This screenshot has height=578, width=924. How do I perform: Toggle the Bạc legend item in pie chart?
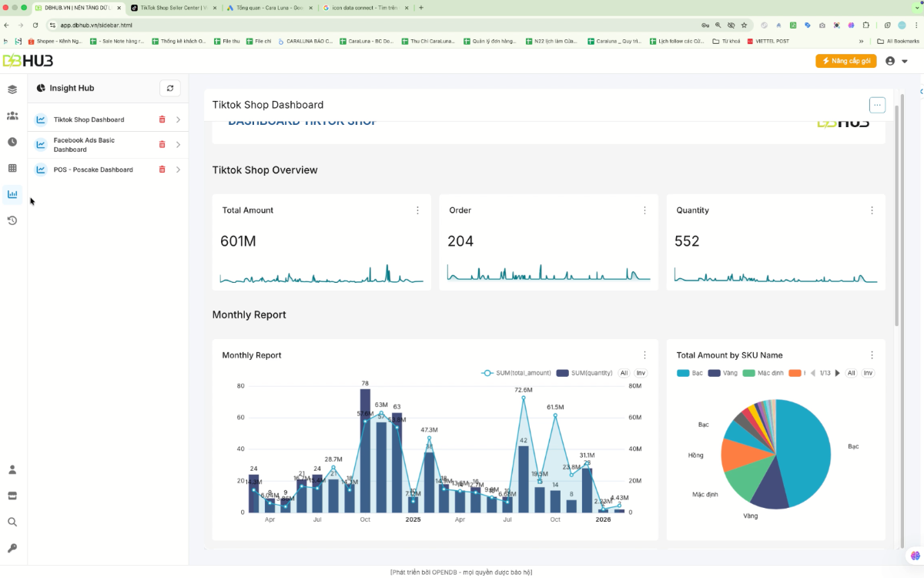[690, 373]
